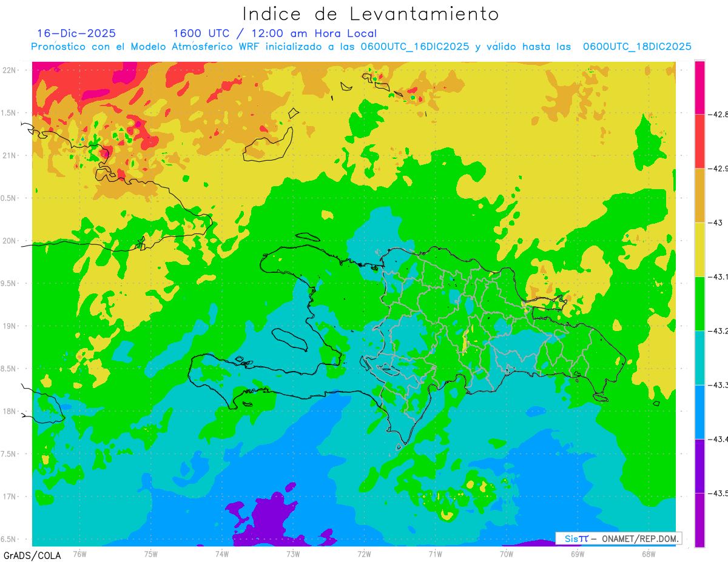This screenshot has width=728, height=562.
Task: Select legend value "-43.4"
Action: tap(718, 439)
